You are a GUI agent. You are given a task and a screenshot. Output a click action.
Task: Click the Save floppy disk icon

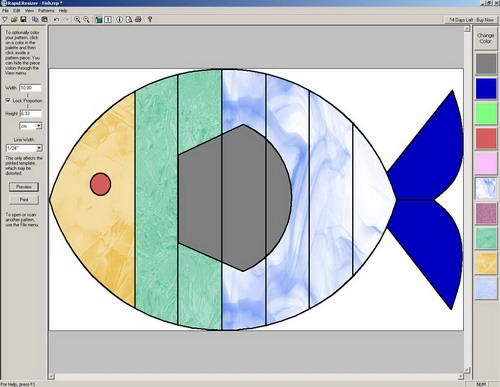pos(23,20)
